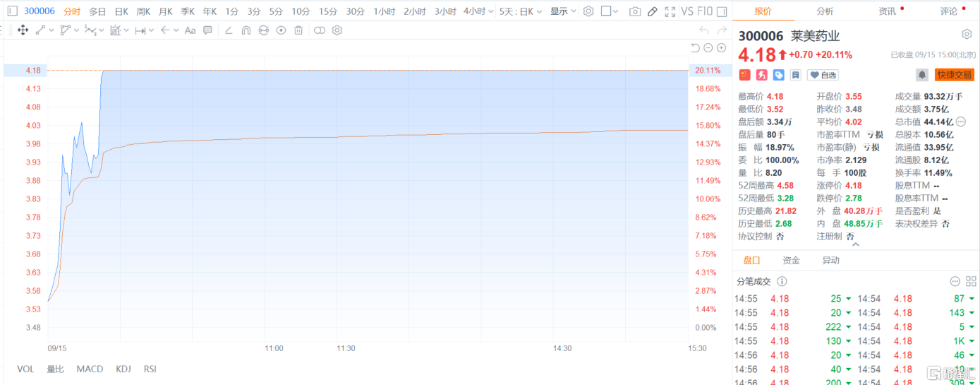Switch to 异动 movements tab
The height and width of the screenshot is (385, 980).
pyautogui.click(x=830, y=261)
